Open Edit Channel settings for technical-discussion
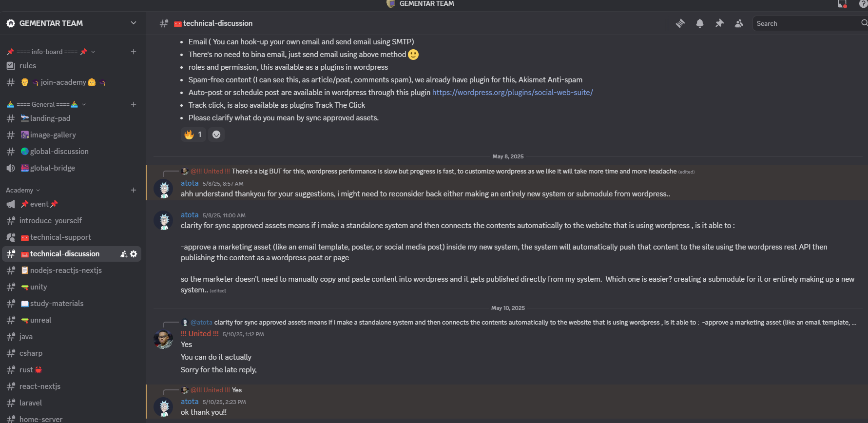 134,253
